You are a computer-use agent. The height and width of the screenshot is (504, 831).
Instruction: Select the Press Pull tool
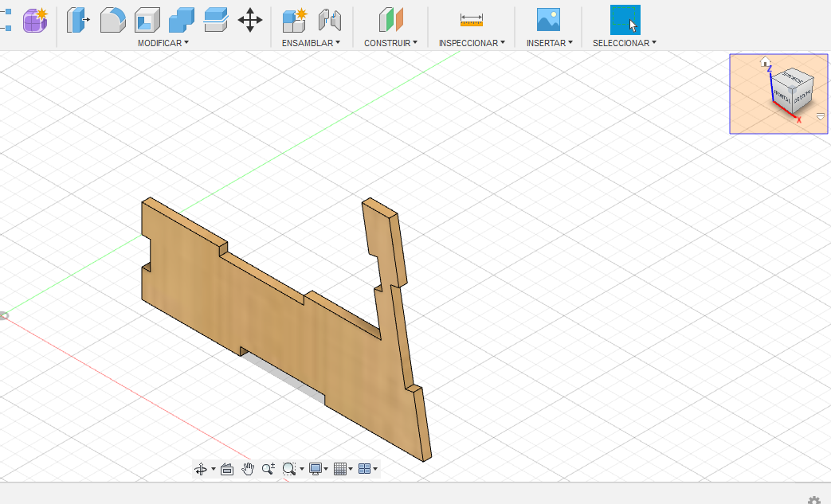78,20
